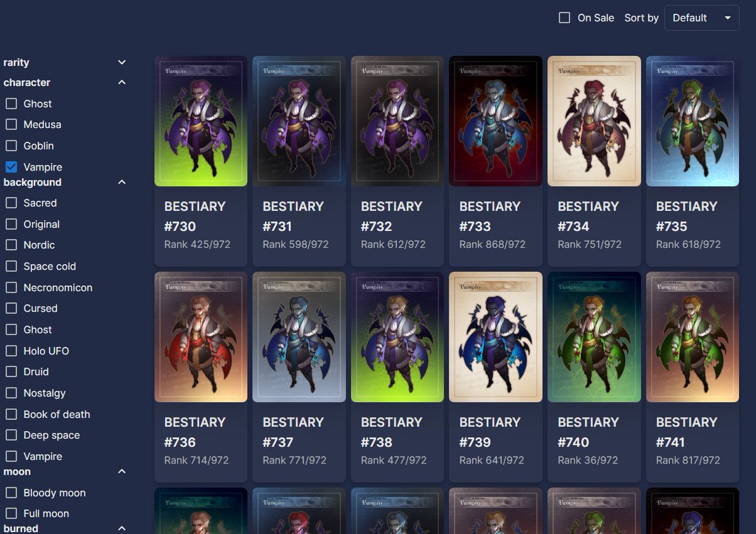Enable the Sacred background filter
Viewport: 756px width, 534px height.
click(x=11, y=203)
